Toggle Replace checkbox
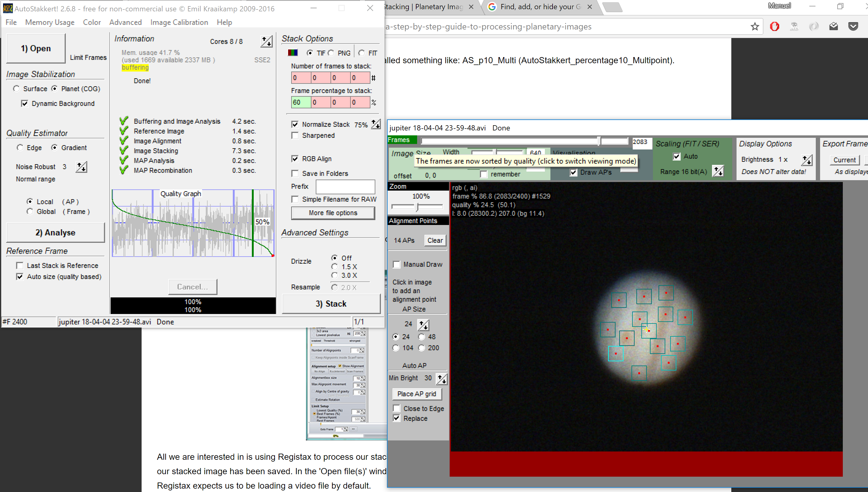The height and width of the screenshot is (492, 868). click(x=397, y=418)
